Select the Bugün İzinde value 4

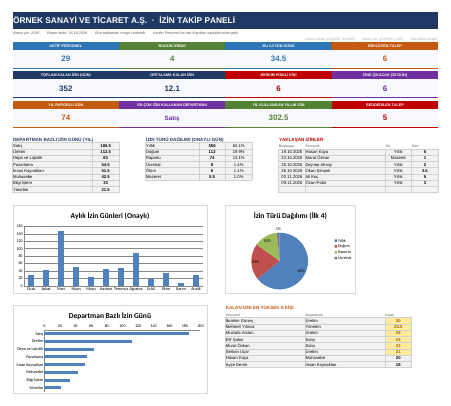tap(172, 58)
